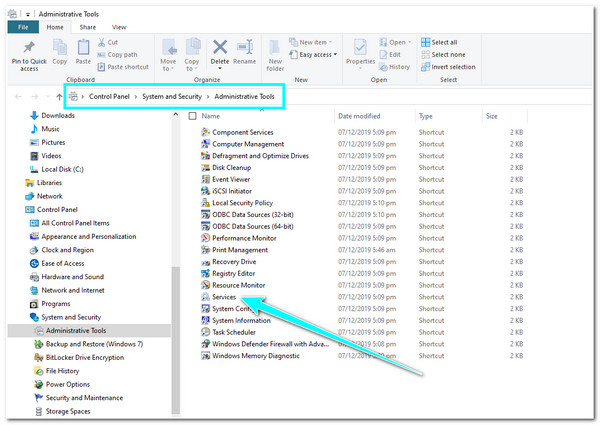
Task: Select the Registry Editor icon
Action: point(205,274)
